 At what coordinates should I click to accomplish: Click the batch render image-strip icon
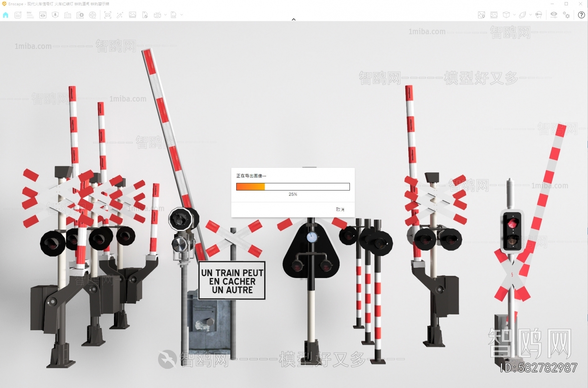click(494, 15)
